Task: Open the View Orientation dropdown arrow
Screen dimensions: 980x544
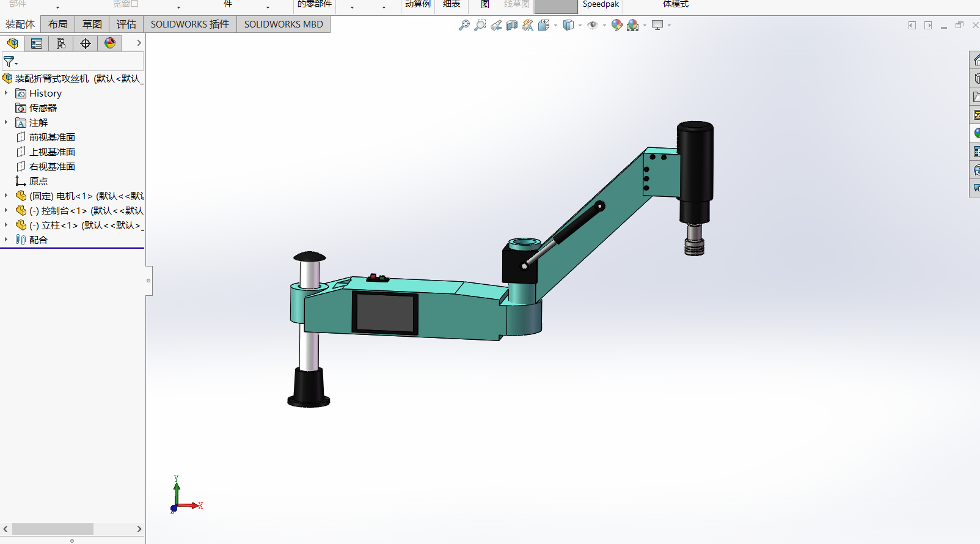Action: [x=555, y=25]
